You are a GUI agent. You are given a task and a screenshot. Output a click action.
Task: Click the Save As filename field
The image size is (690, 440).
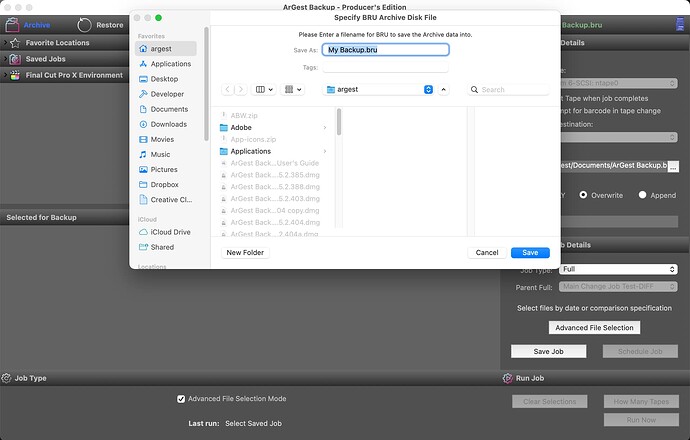click(x=385, y=50)
